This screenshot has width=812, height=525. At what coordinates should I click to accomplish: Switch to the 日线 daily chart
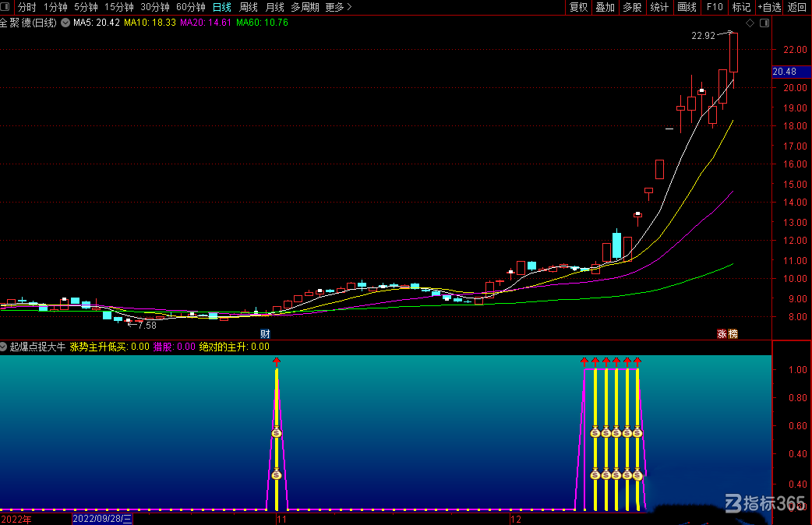click(x=222, y=7)
